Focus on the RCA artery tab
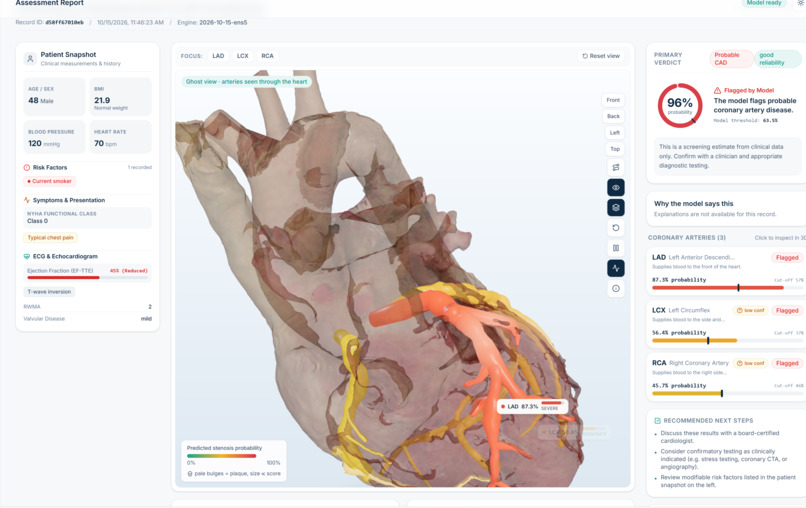Screen dimensions: 806x508 pos(267,56)
